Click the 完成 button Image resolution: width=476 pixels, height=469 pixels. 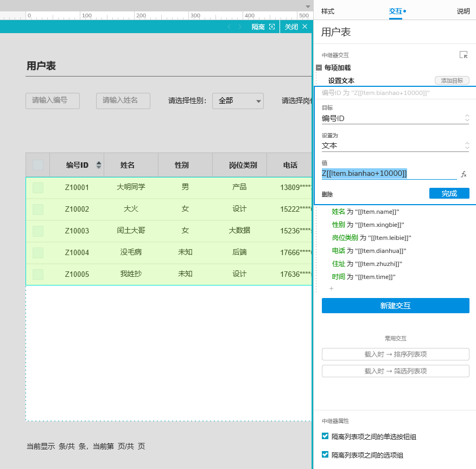tap(449, 193)
